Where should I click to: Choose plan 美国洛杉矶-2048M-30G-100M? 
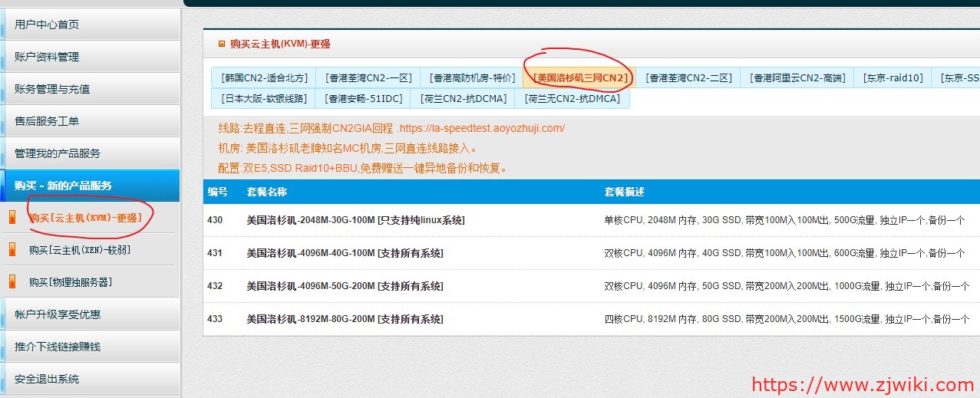(x=355, y=220)
